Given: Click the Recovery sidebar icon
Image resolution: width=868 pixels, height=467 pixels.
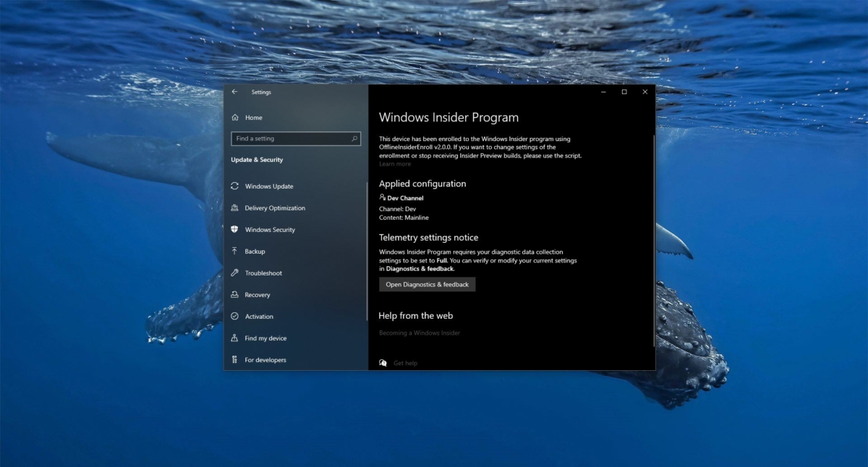Looking at the screenshot, I should click(234, 294).
